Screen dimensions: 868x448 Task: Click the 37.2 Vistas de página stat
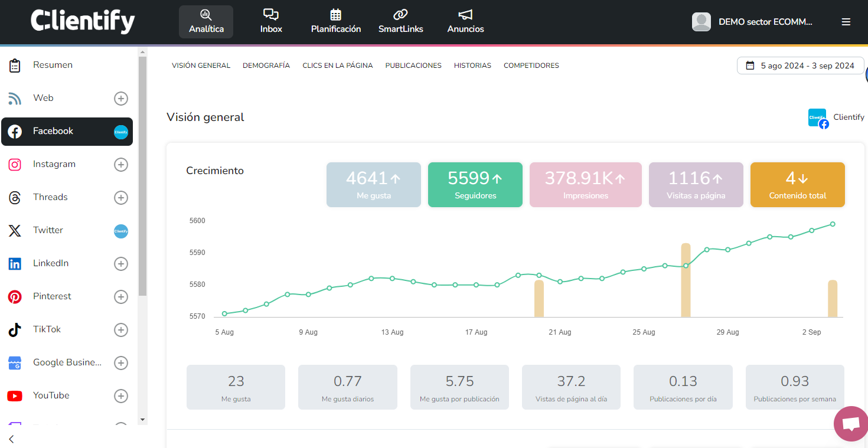tap(571, 387)
